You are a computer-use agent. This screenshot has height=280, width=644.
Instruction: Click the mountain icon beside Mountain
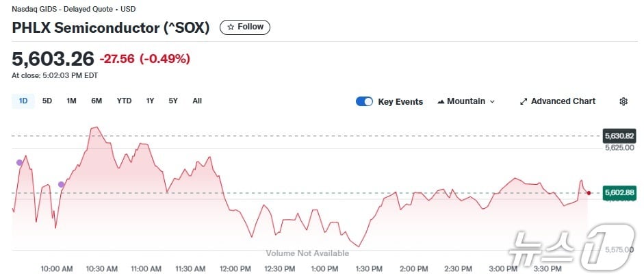441,101
